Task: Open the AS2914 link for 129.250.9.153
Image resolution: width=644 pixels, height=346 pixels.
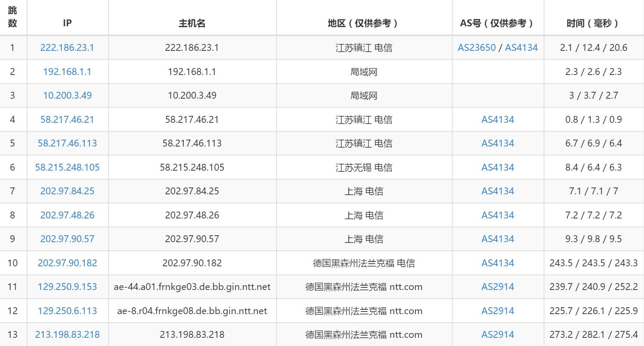Action: pos(498,287)
